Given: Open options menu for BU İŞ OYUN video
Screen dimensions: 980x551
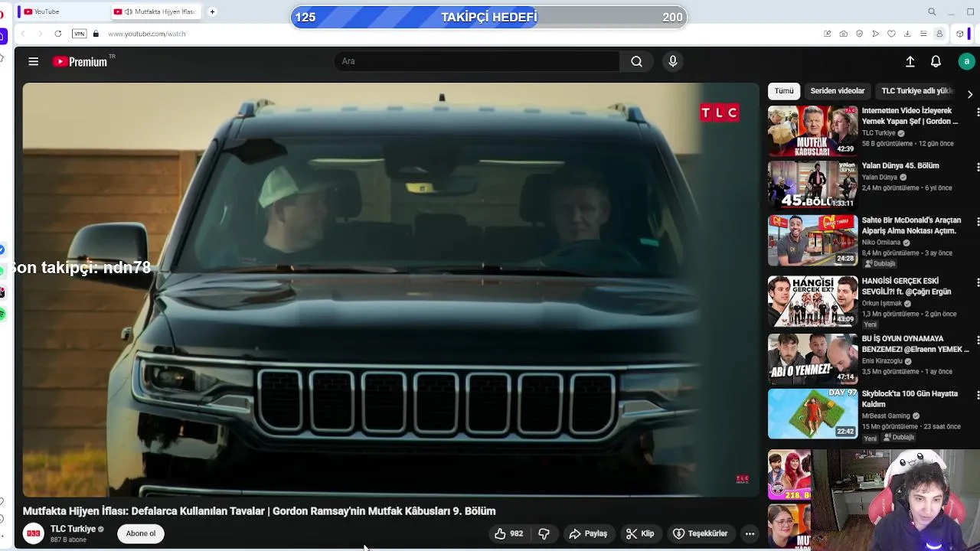Looking at the screenshot, I should [x=977, y=340].
